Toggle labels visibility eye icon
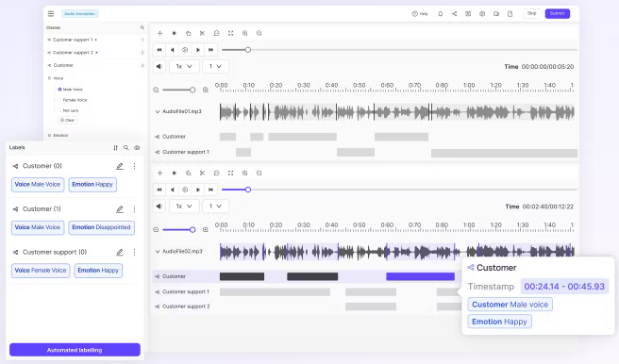Viewport: 619px width, 364px height. (x=137, y=148)
